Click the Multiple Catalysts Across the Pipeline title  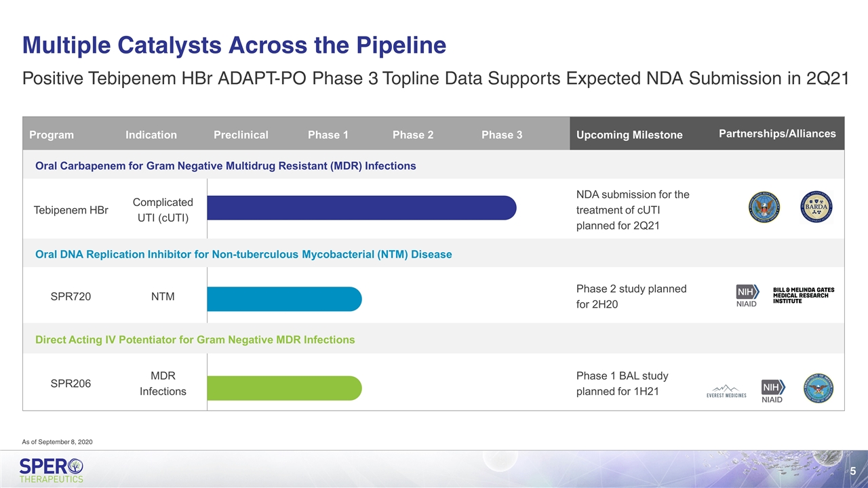234,45
